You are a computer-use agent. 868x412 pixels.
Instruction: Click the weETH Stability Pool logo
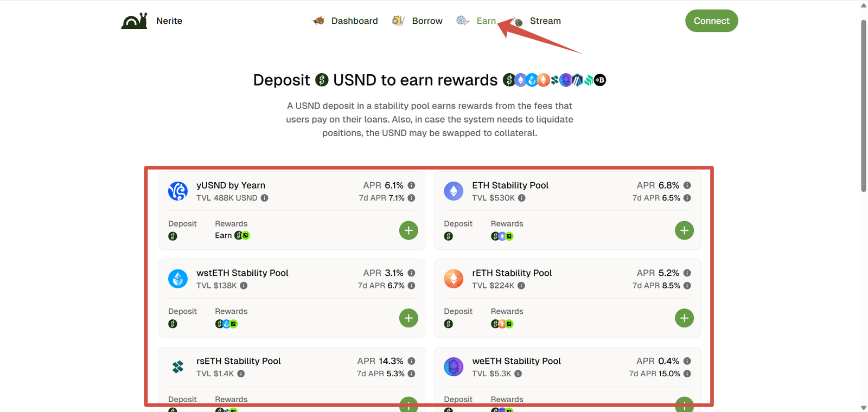454,367
